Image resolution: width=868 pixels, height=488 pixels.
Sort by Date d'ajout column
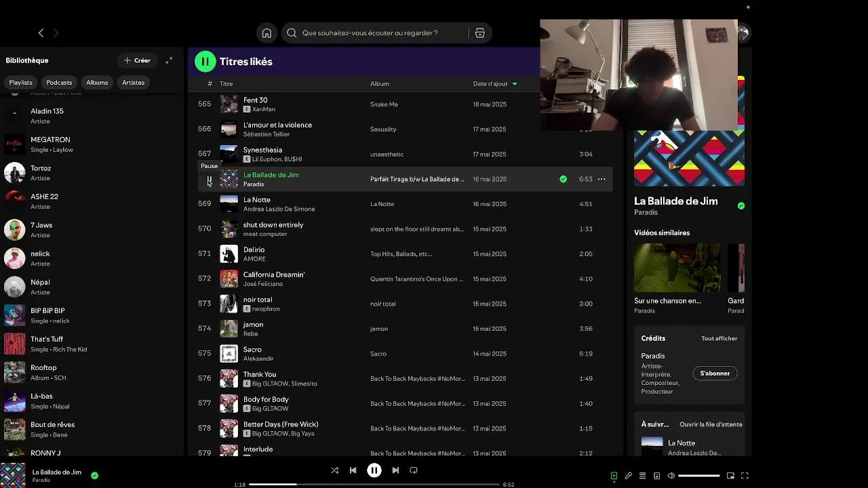pos(495,84)
